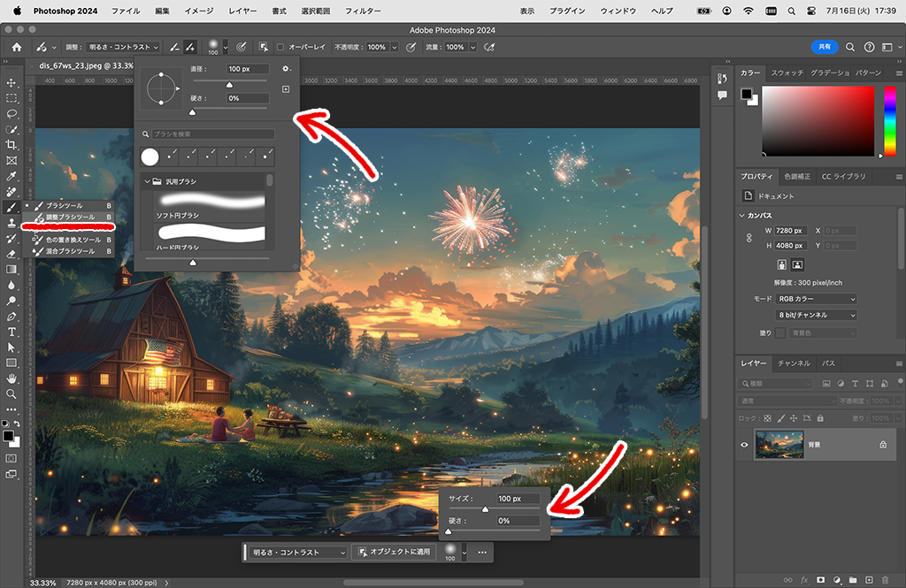The height and width of the screenshot is (588, 906).
Task: Open brush preset settings gear menu
Action: point(286,69)
